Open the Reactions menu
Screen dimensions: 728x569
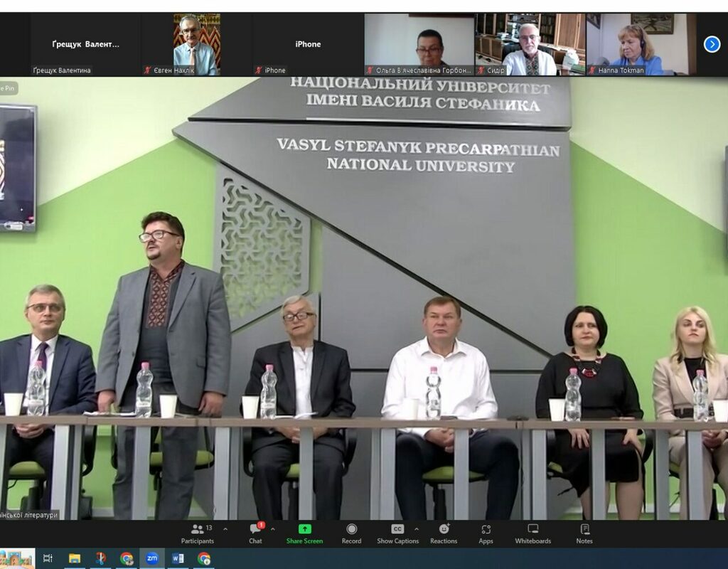[x=444, y=533]
